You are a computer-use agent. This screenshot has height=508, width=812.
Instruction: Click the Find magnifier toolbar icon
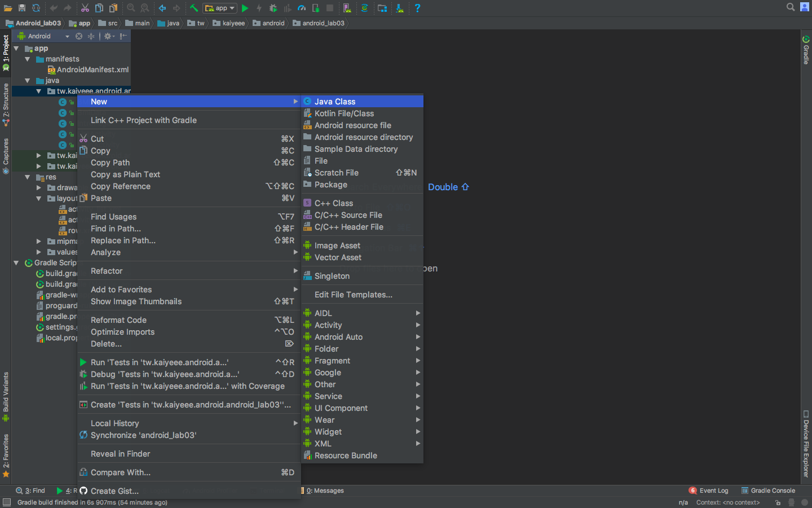click(131, 8)
